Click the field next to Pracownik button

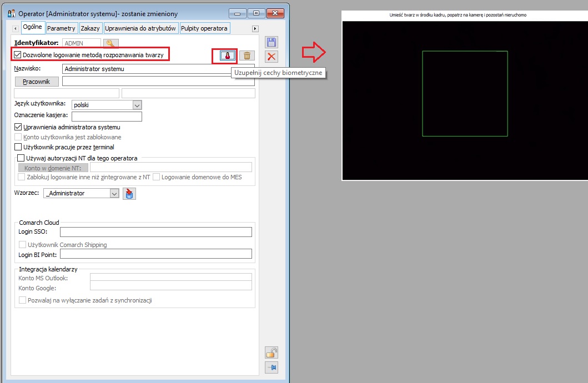(159, 81)
